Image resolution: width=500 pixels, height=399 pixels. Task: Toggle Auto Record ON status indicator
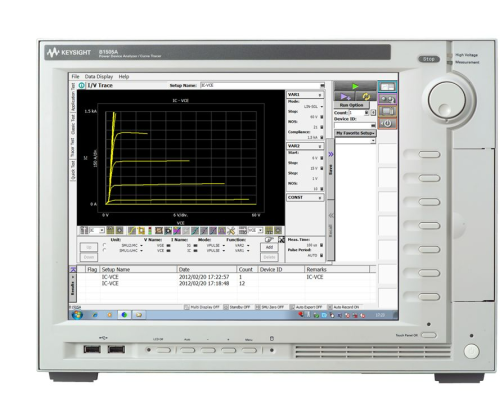pyautogui.click(x=343, y=307)
